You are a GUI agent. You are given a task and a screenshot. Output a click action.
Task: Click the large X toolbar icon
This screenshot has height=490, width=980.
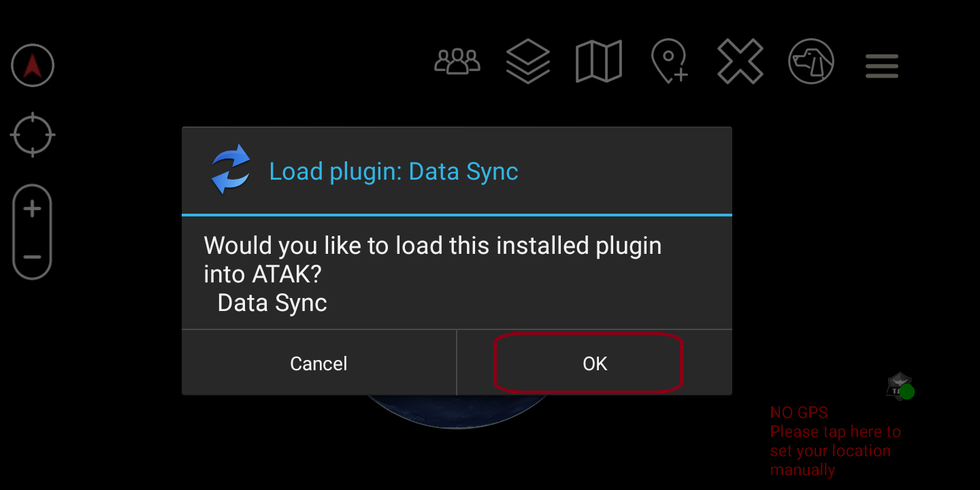click(740, 62)
